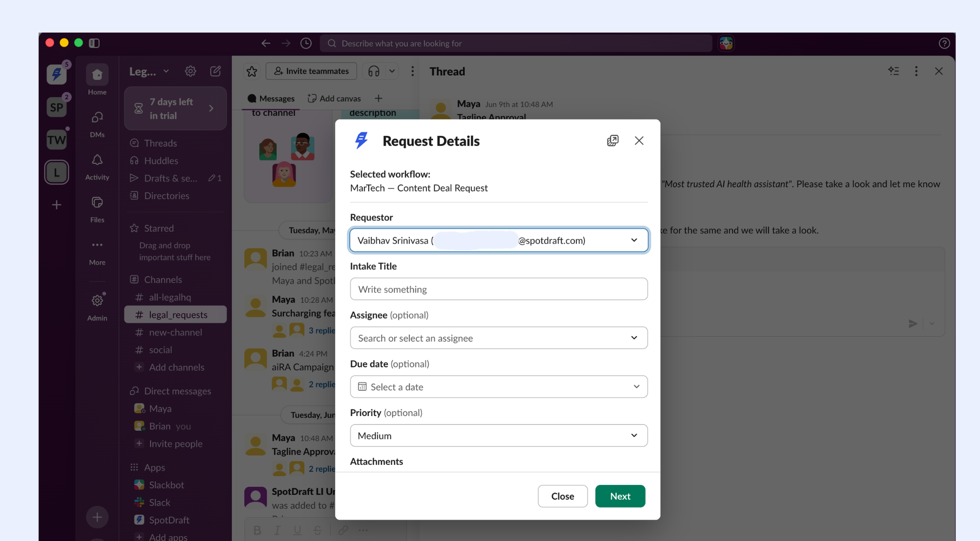Add a new workspace with plus icon
Viewport: 980px width, 541px height.
[x=56, y=205]
